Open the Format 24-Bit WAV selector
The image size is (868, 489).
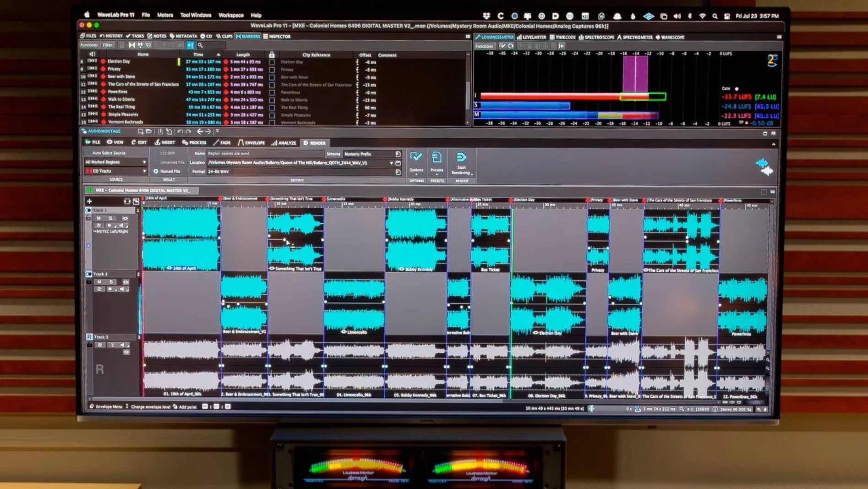[304, 171]
